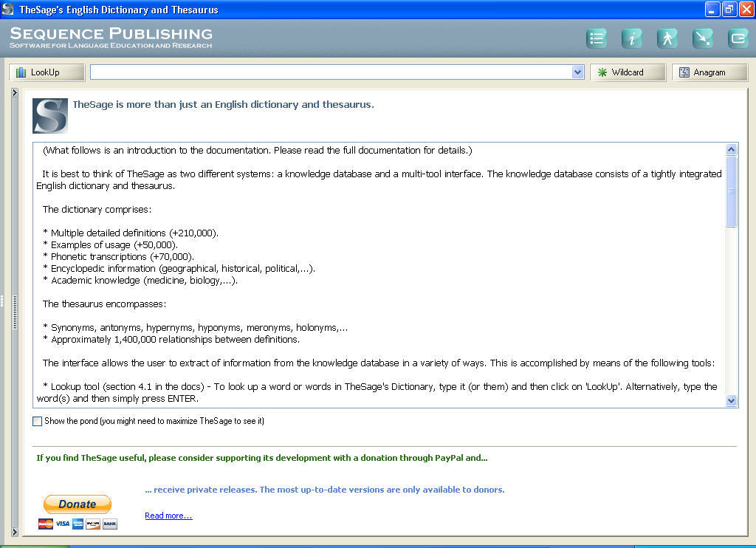The width and height of the screenshot is (756, 548).
Task: Open the search history dropdown arrow
Action: tap(577, 72)
